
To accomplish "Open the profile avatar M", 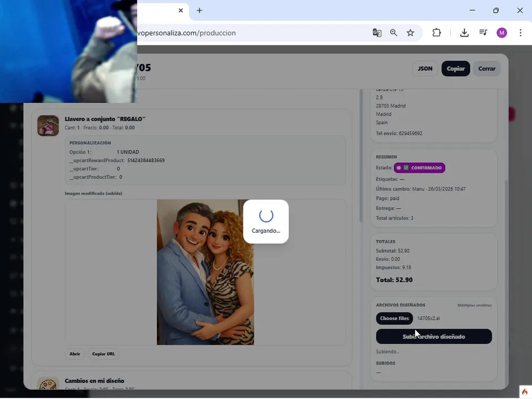I will click(x=502, y=33).
